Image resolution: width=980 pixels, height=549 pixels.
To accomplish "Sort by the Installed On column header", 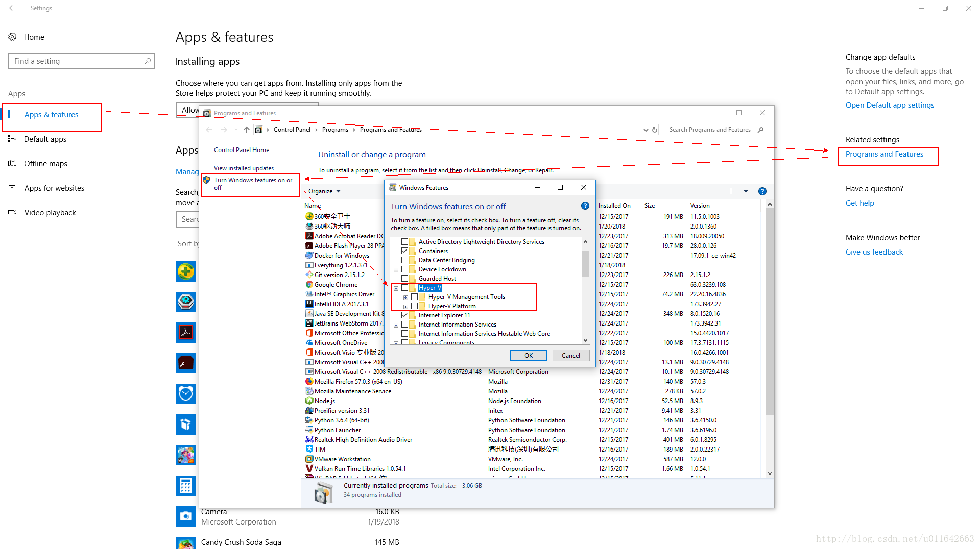I will click(x=614, y=206).
